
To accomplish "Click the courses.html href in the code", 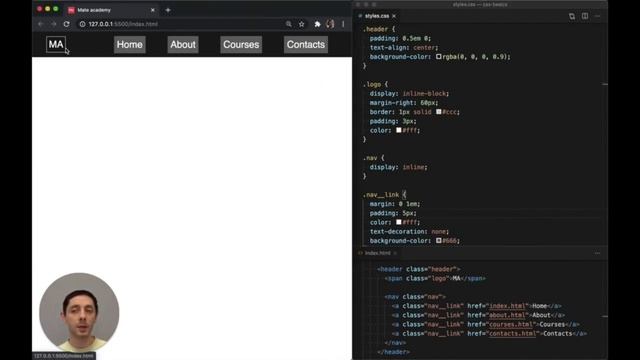I will [511, 324].
